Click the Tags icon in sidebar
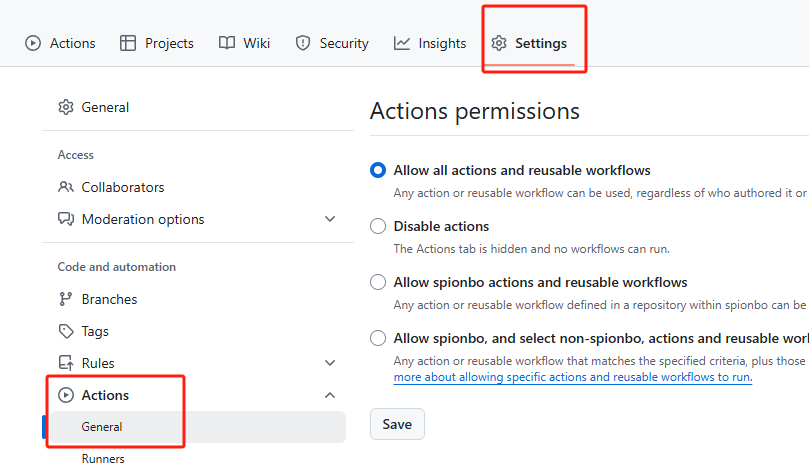The width and height of the screenshot is (809, 469). tap(66, 331)
